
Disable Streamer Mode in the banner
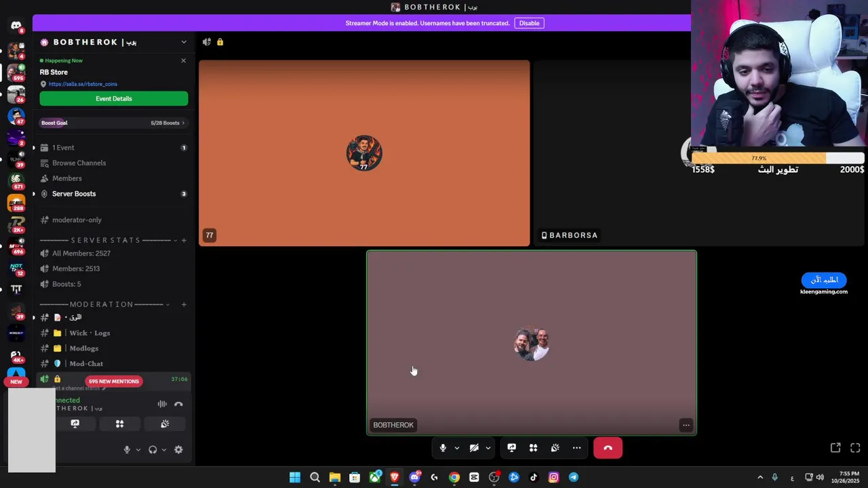pos(529,23)
